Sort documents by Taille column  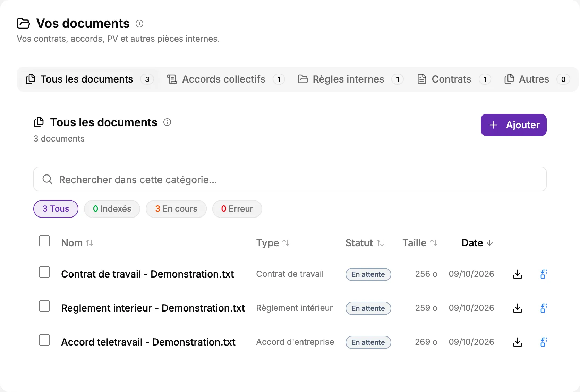click(x=420, y=243)
